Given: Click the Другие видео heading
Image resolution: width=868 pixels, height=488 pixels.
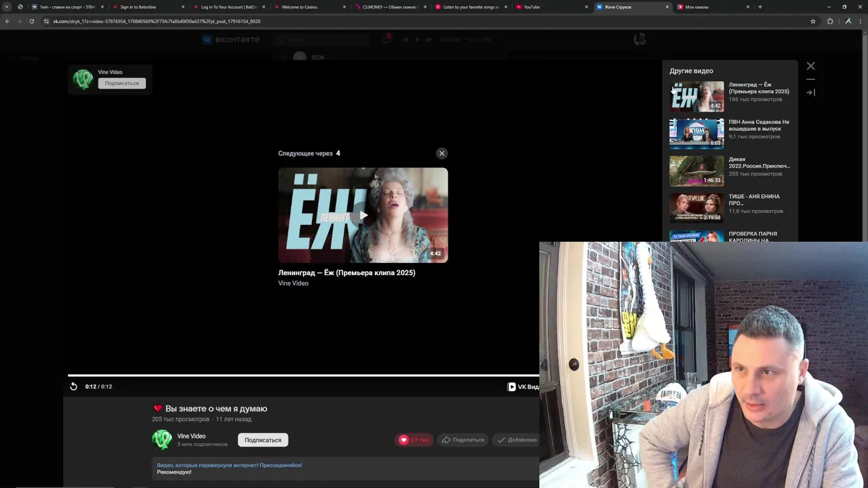Looking at the screenshot, I should (691, 70).
